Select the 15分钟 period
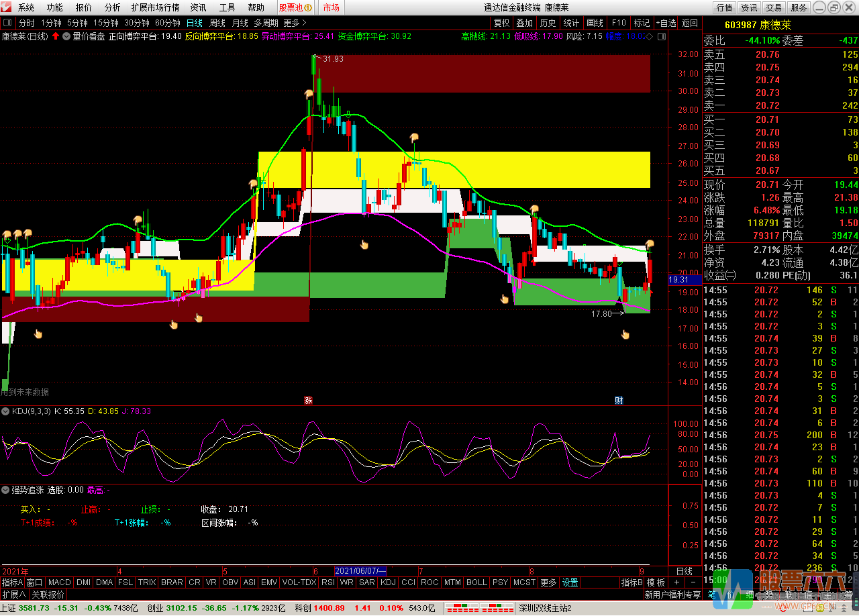Viewport: 859px width, 616px height. click(106, 23)
